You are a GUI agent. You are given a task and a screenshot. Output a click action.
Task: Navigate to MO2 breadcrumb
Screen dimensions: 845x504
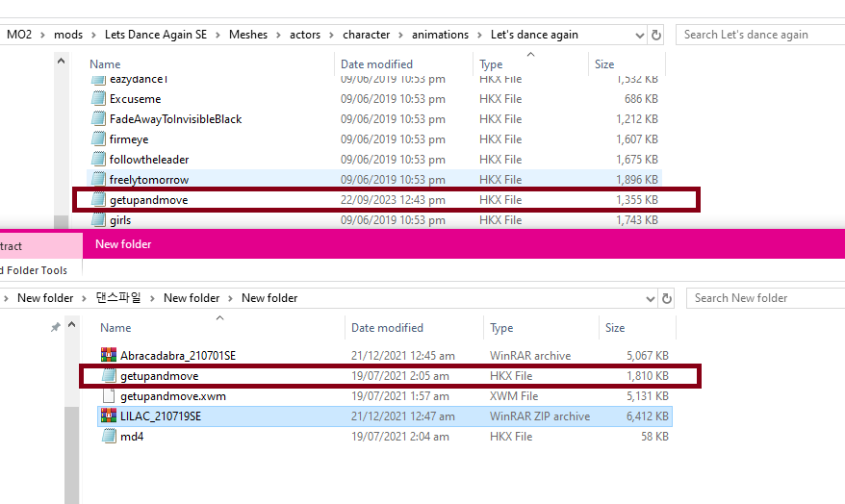point(19,35)
